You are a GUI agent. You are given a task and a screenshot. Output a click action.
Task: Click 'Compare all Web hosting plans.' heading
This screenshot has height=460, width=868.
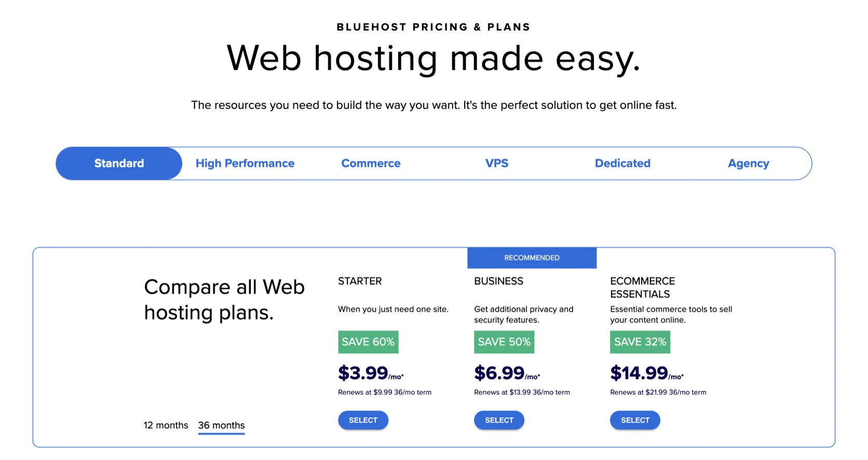coord(224,300)
